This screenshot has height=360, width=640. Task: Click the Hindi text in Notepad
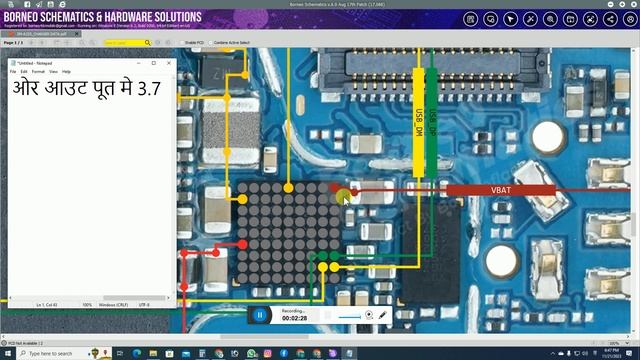87,88
